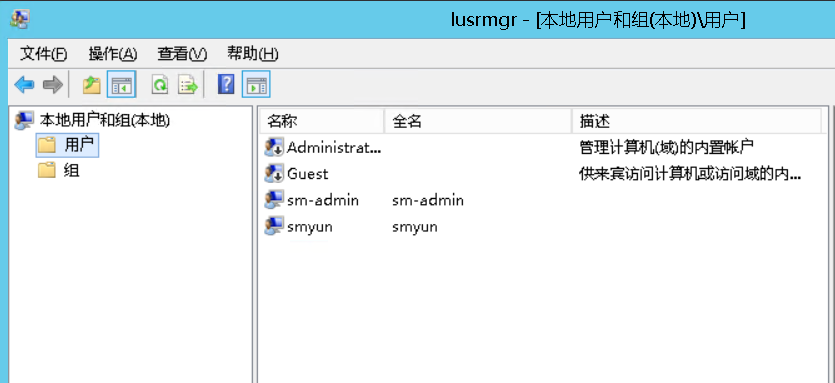This screenshot has width=835, height=383.
Task: Click description 管理计算机(域)的内置帐户
Action: pos(666,148)
